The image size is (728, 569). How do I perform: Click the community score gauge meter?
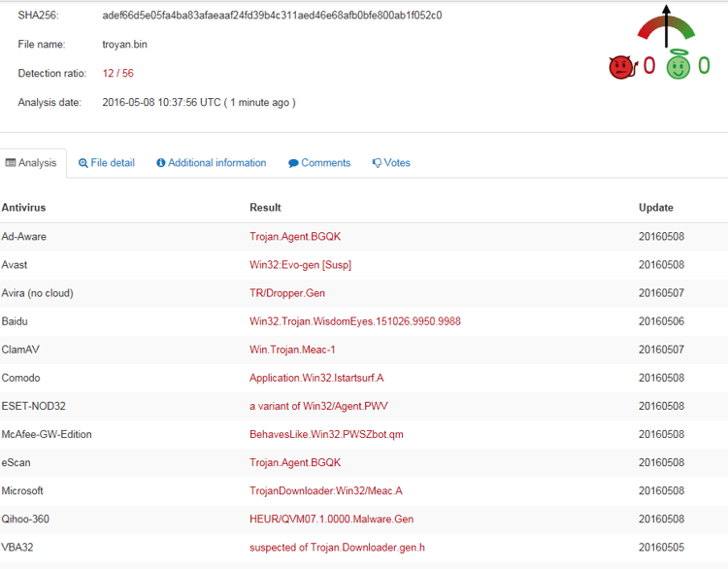point(666,29)
